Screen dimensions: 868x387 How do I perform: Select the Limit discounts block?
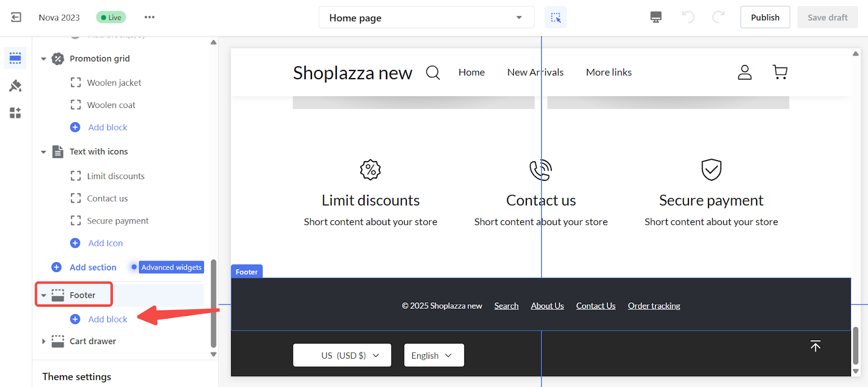point(116,176)
